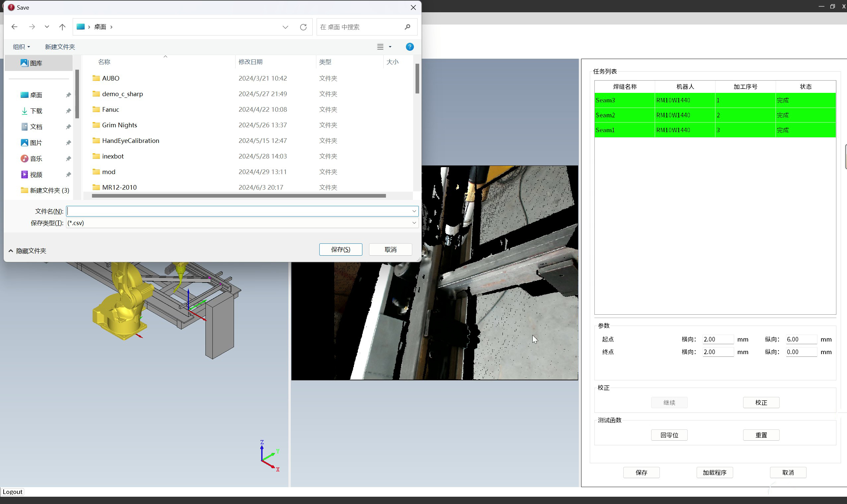
Task: Click 加载程序 in the main window
Action: point(715,473)
